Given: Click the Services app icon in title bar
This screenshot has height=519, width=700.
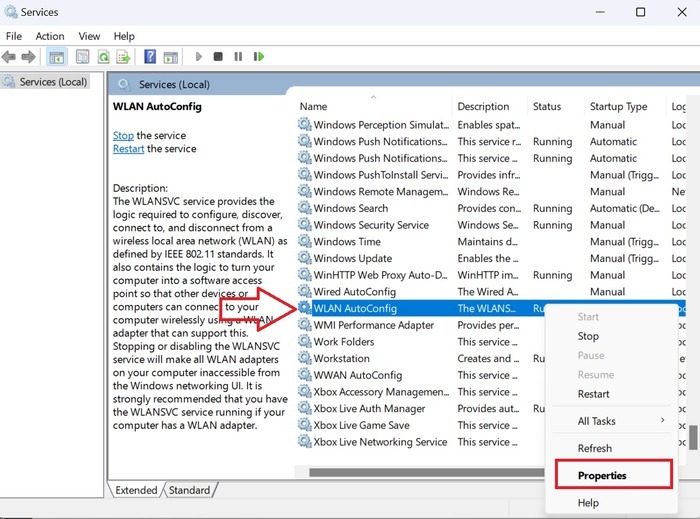Looking at the screenshot, I should tap(10, 12).
